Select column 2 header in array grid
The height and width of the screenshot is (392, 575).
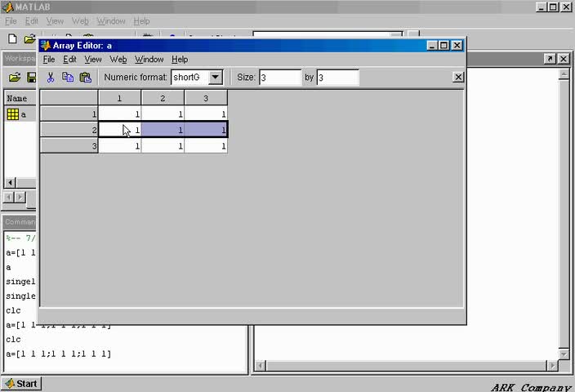(x=163, y=98)
